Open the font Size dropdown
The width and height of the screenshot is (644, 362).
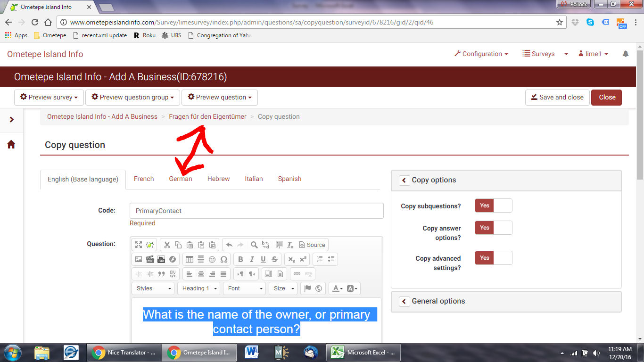283,288
